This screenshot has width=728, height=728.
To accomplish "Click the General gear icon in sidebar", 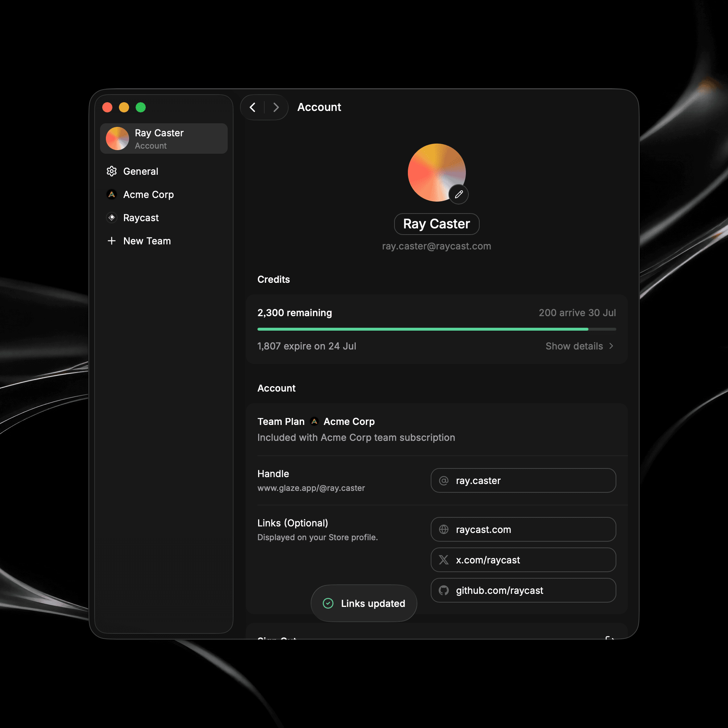I will coord(112,171).
